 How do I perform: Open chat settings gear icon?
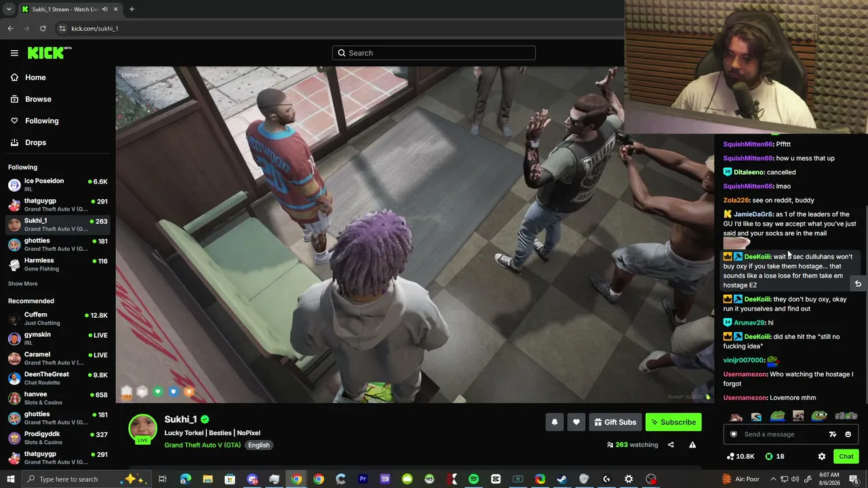click(822, 456)
